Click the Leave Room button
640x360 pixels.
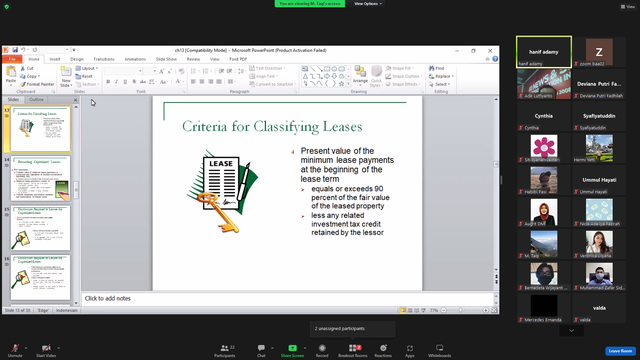(620, 351)
